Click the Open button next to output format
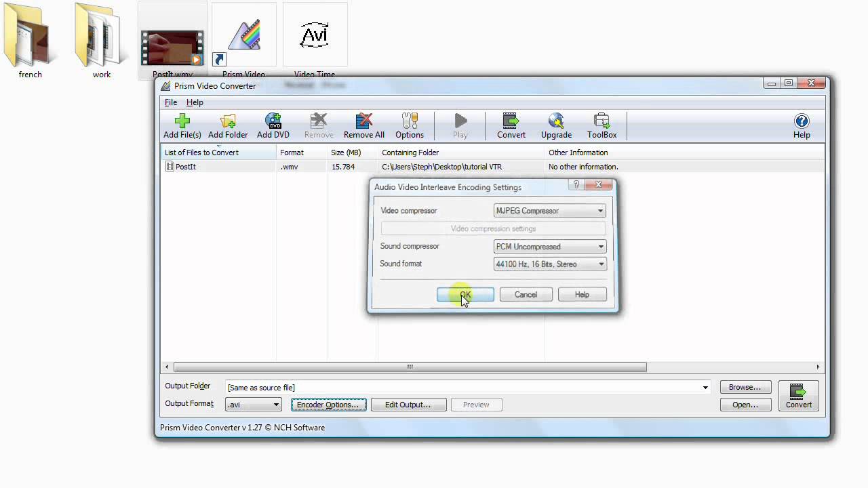The height and width of the screenshot is (488, 868). pos(745,405)
